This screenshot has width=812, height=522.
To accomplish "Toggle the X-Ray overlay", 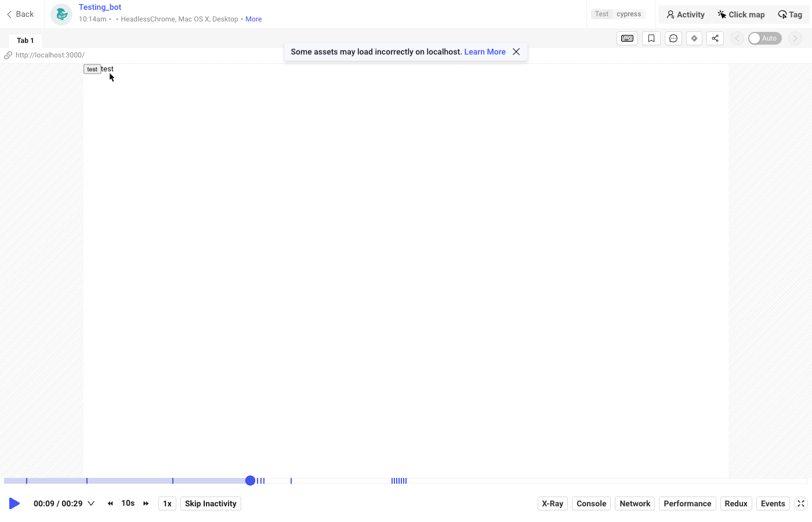I will [x=552, y=503].
